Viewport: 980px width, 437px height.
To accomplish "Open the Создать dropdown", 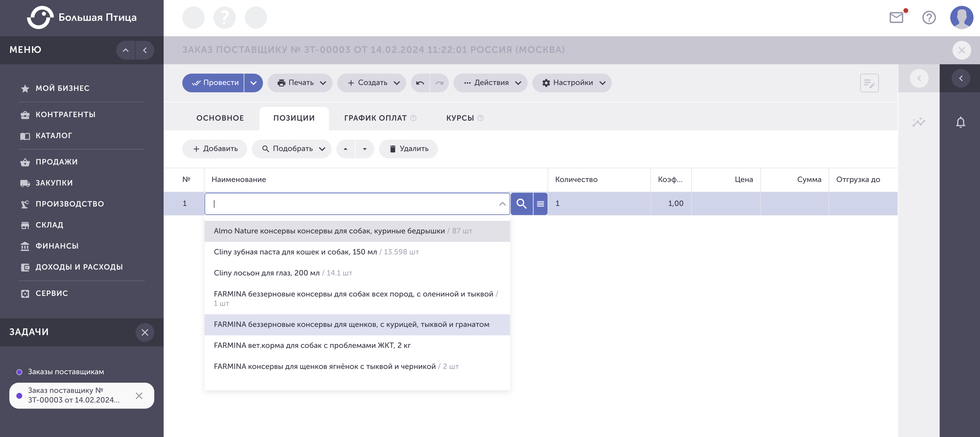I will [372, 83].
